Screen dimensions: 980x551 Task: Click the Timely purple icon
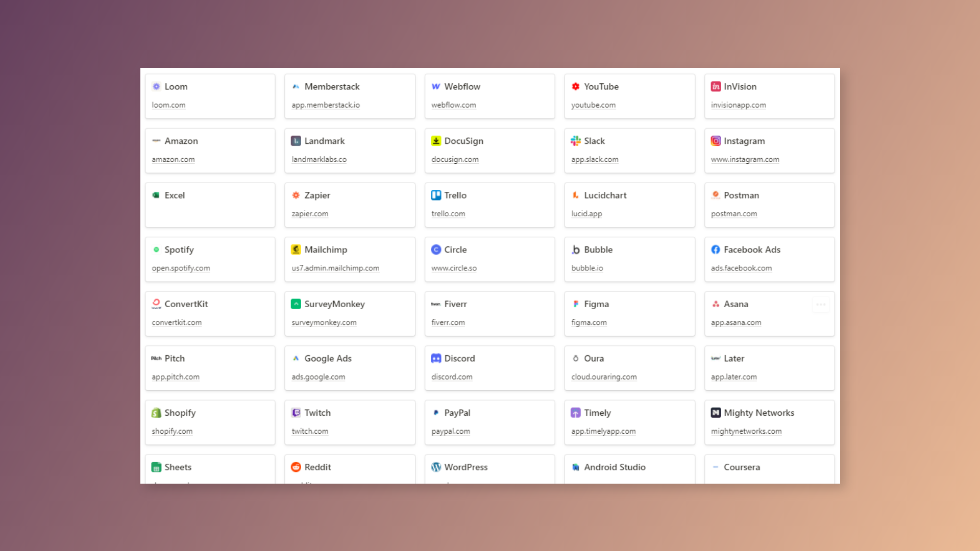tap(576, 413)
